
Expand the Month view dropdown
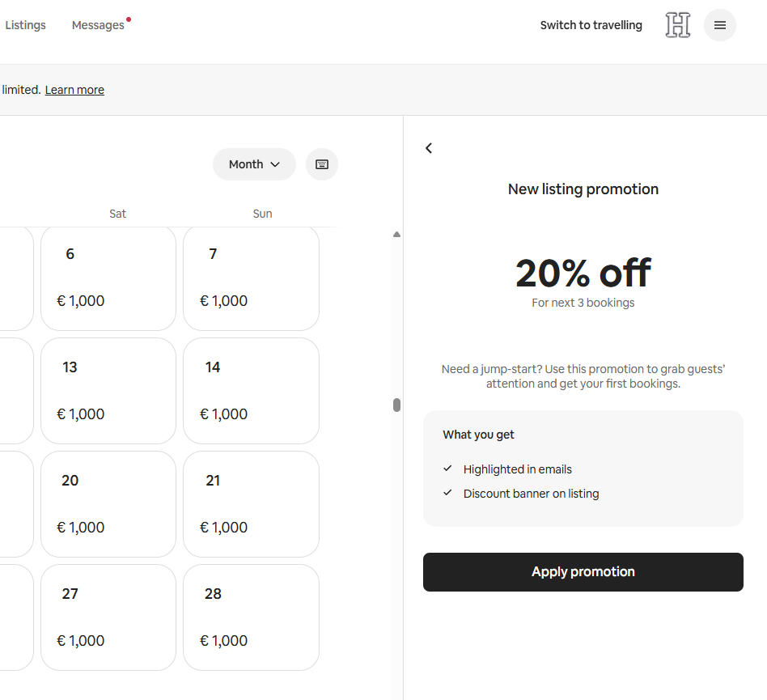tap(254, 164)
